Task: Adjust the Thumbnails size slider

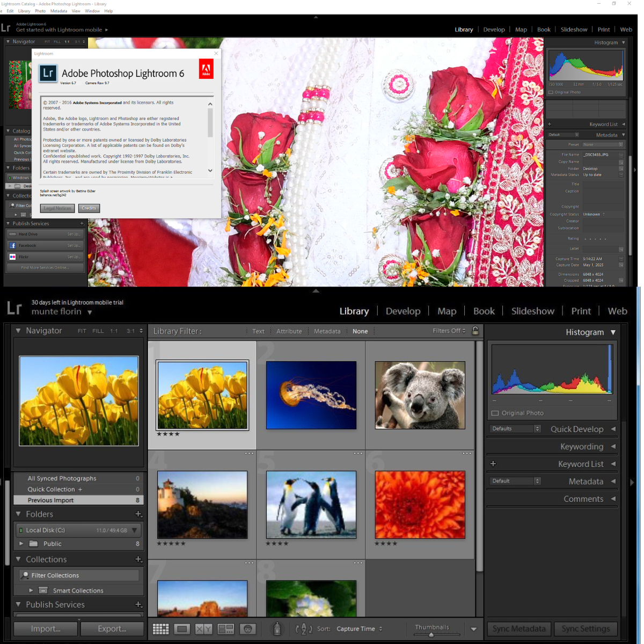Action: 431,634
